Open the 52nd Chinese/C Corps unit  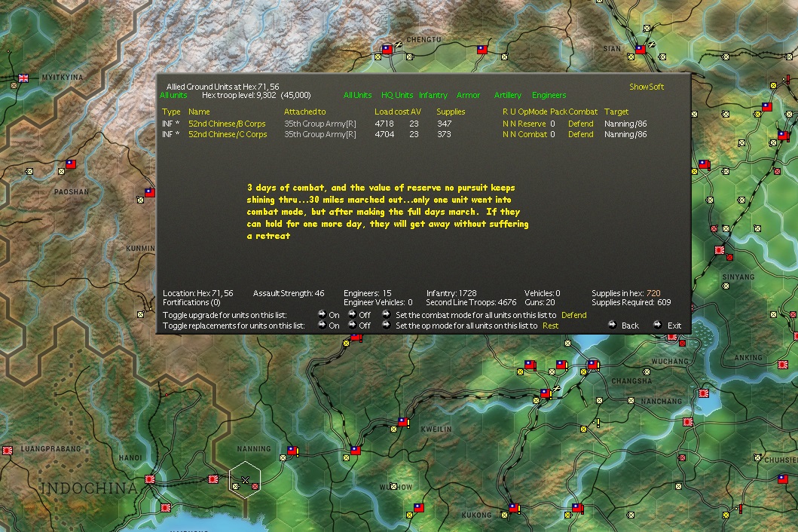pyautogui.click(x=228, y=134)
